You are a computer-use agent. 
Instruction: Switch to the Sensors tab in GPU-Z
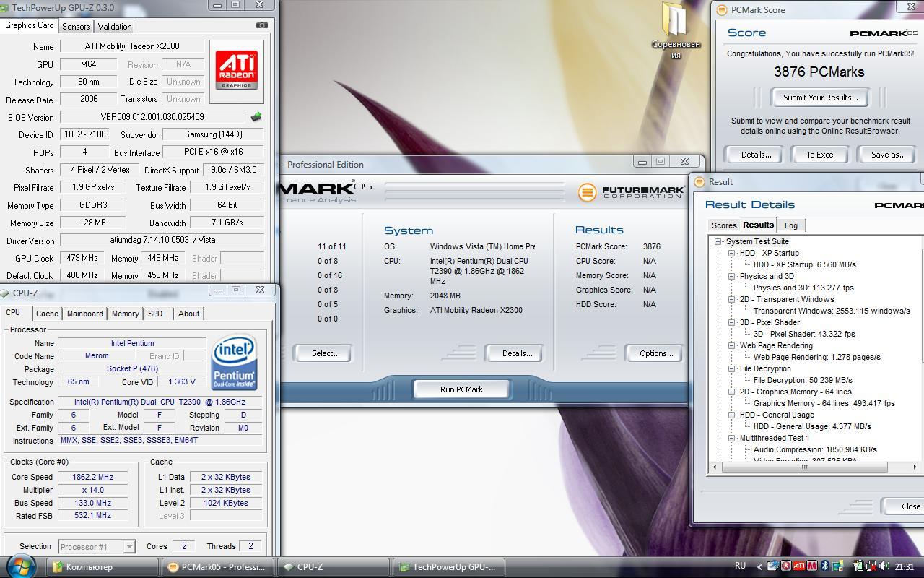(x=76, y=26)
